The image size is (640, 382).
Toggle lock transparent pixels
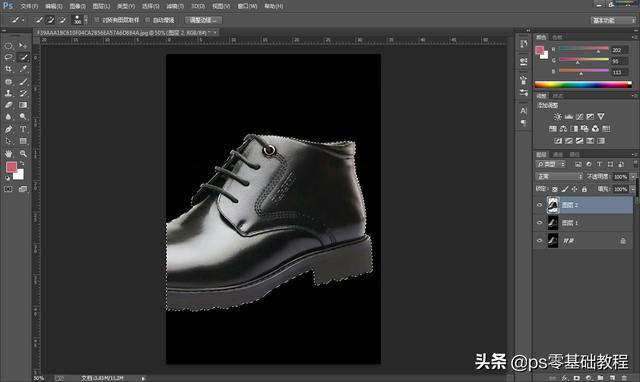555,189
